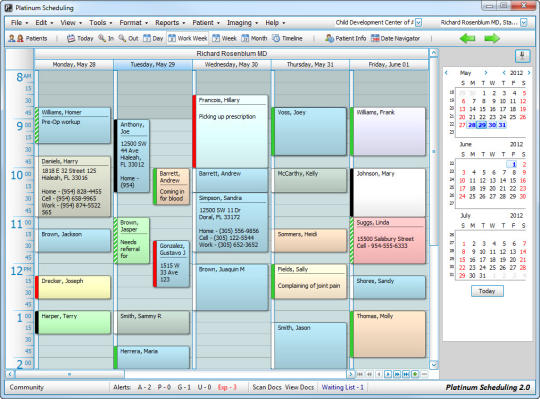
Task: Switch to Timeline view
Action: [288, 38]
